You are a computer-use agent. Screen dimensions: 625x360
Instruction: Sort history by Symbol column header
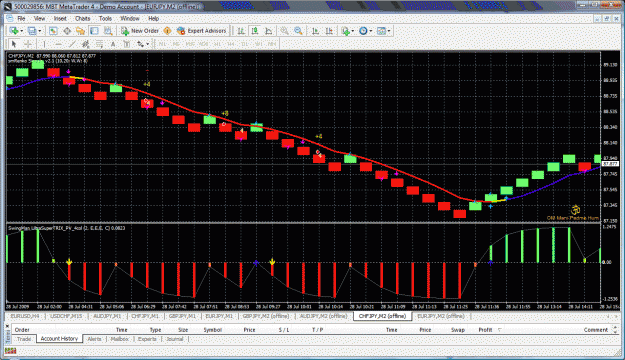212,330
